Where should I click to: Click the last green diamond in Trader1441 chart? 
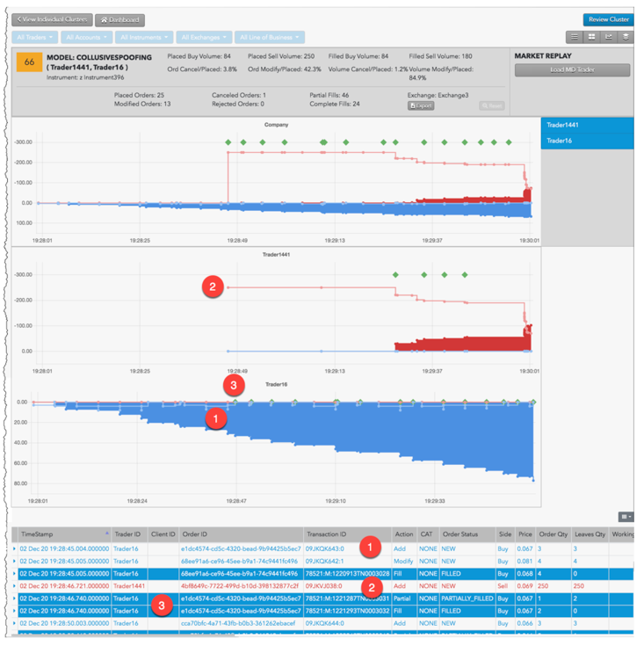click(465, 274)
